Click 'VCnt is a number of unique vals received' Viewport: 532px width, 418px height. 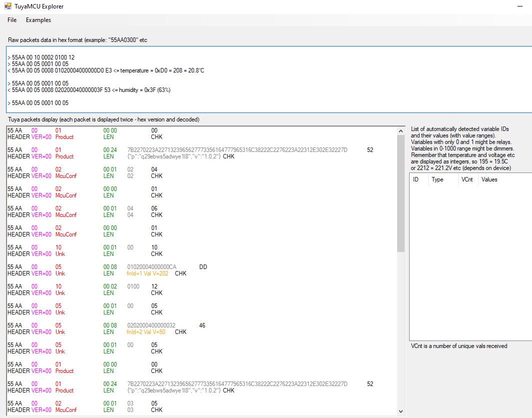tap(459, 346)
